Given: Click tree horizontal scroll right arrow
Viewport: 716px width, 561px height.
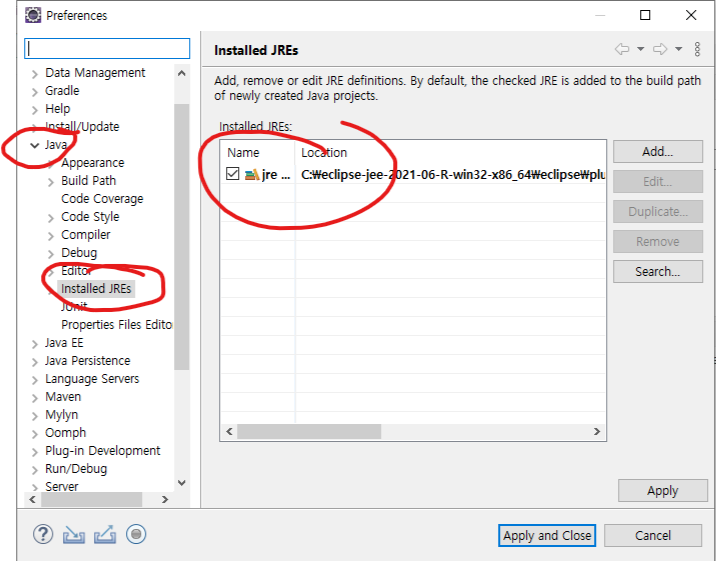Looking at the screenshot, I should coord(165,499).
